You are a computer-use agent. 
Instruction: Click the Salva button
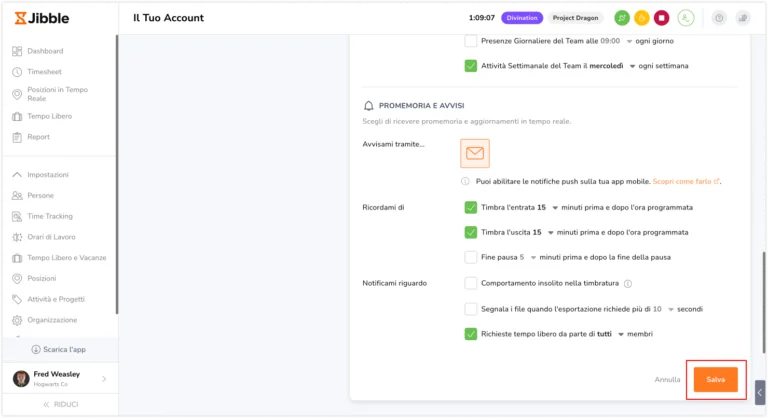point(716,380)
